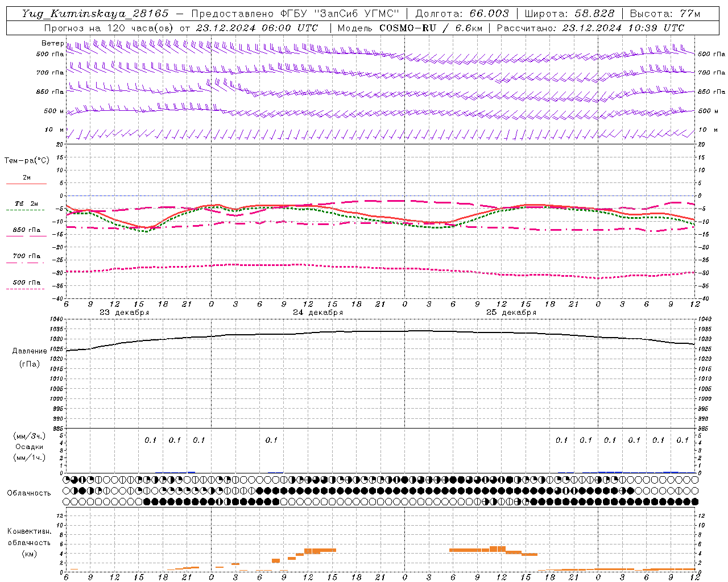This screenshot has width=728, height=582.
Task: Click the '(мм/3ч.)' precipitation unit label
Action: (30, 436)
